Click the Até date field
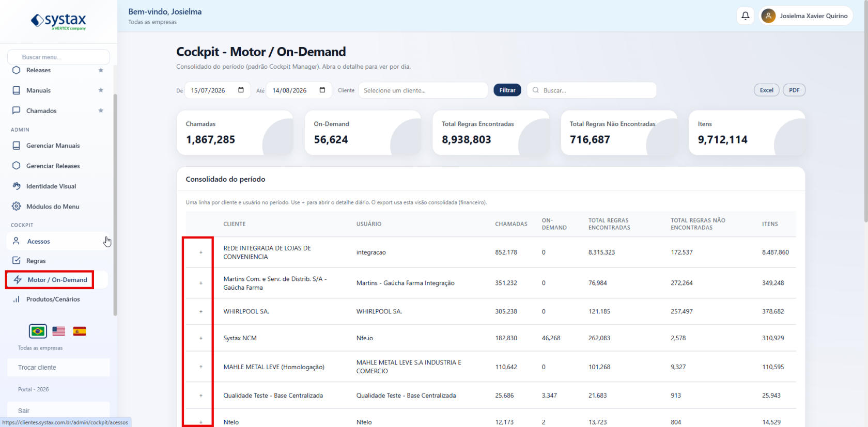 click(x=299, y=90)
